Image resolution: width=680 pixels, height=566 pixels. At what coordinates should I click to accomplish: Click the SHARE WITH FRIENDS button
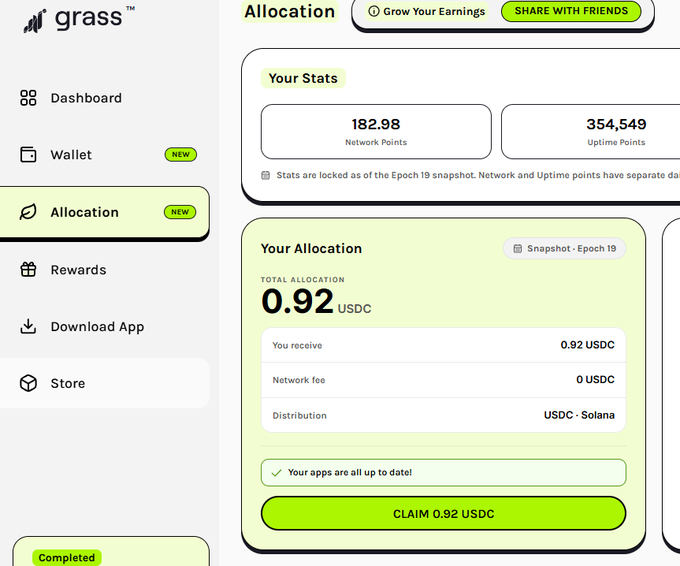tap(571, 11)
